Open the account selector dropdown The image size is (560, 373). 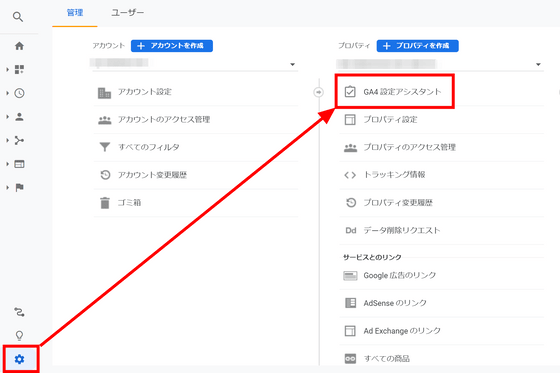coord(195,64)
